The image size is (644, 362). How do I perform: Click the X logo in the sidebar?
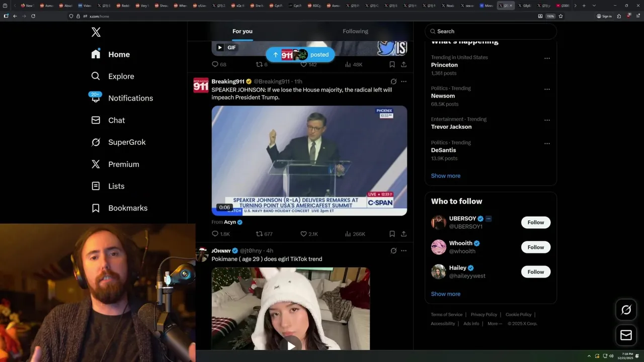pos(96,32)
